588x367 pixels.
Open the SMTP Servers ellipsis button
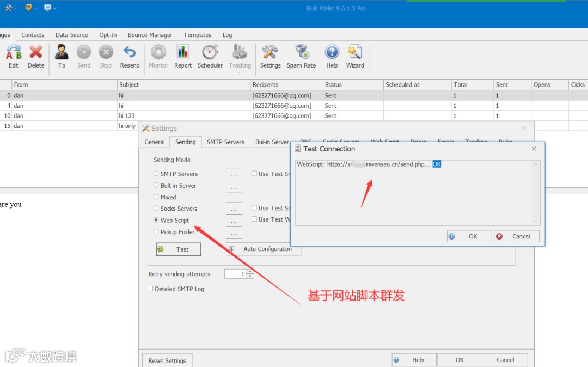[234, 174]
